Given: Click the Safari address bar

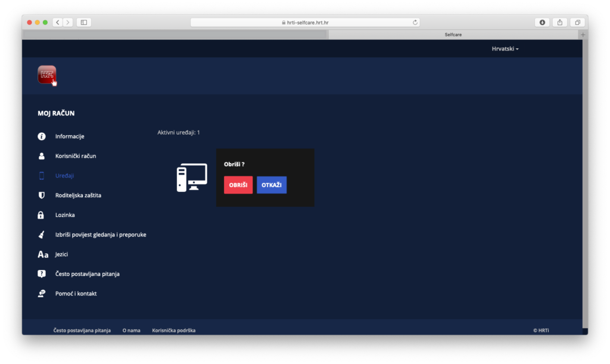Looking at the screenshot, I should coord(304,23).
